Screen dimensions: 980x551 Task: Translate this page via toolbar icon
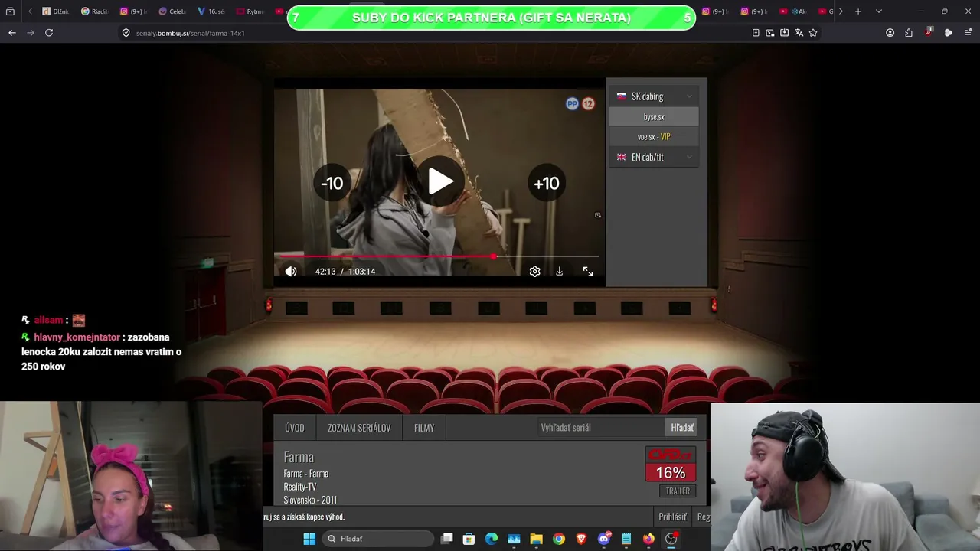click(x=799, y=33)
